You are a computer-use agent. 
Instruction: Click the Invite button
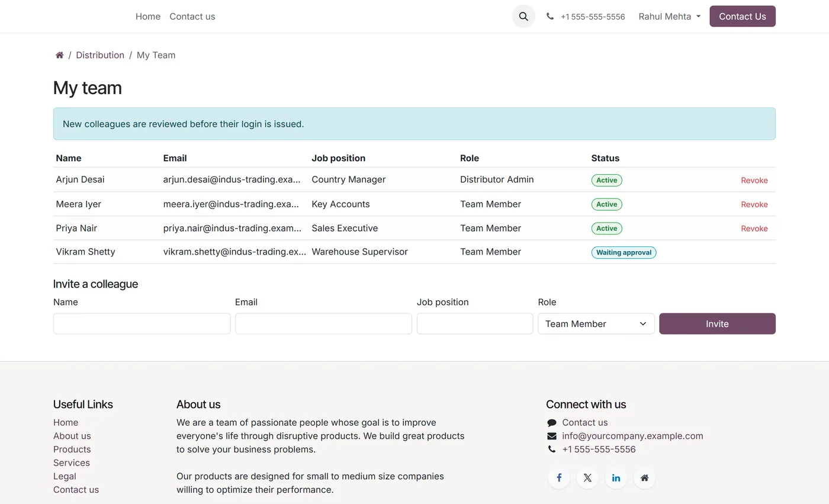(x=717, y=324)
